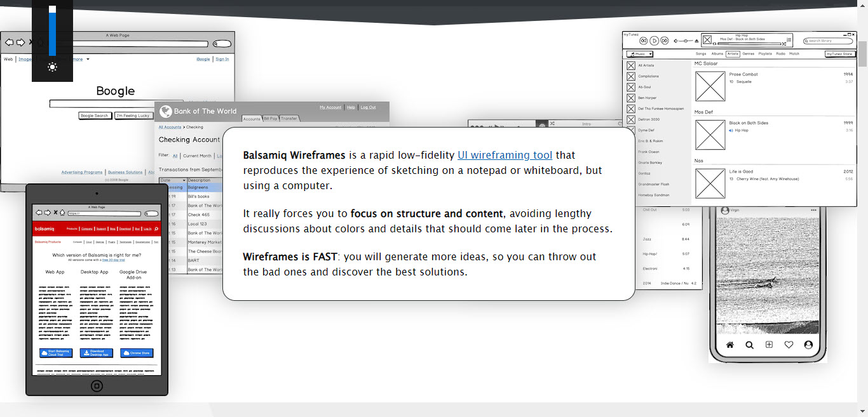868x417 pixels.
Task: Open the Music source dropdown in myTunez
Action: point(641,54)
